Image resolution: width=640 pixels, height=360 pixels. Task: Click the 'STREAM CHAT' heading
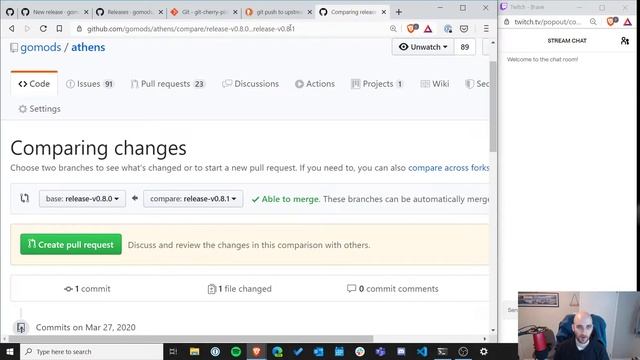pos(567,41)
